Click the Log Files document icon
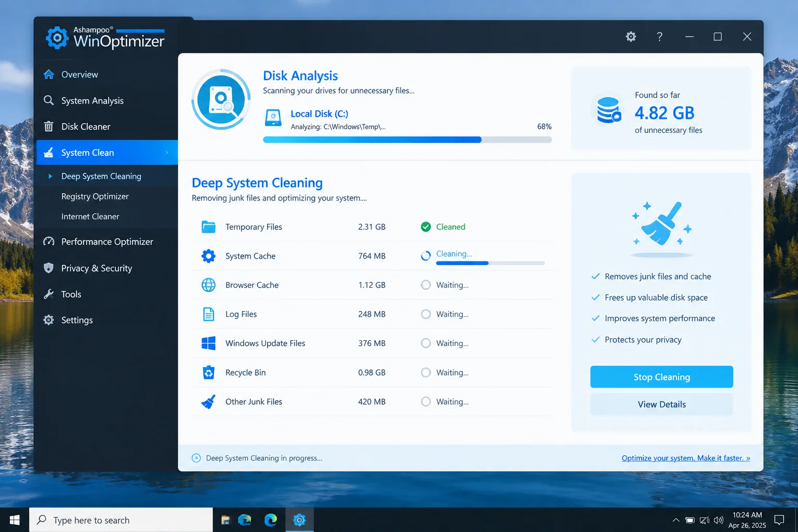Screen dimensions: 798x532 (x=208, y=314)
